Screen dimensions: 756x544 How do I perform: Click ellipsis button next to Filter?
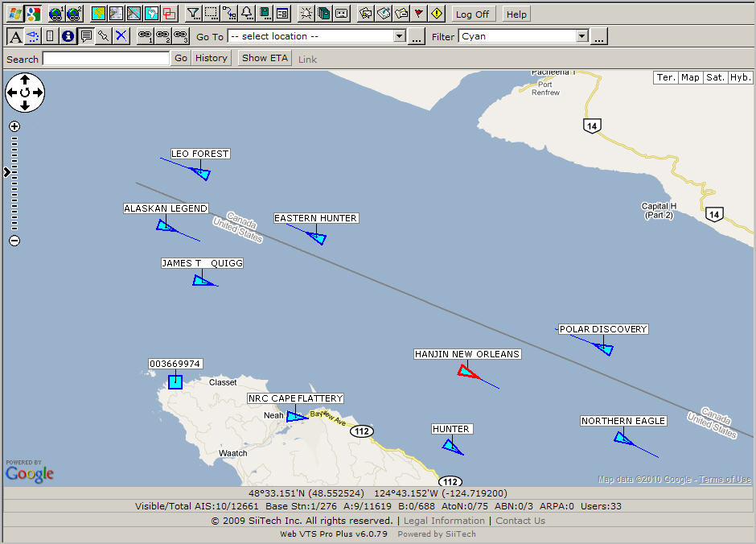click(599, 36)
